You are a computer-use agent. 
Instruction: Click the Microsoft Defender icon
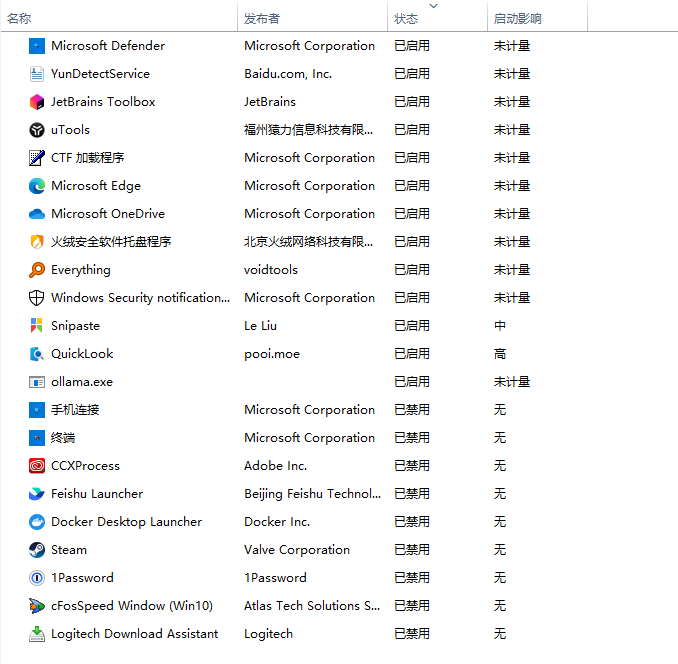(37, 46)
